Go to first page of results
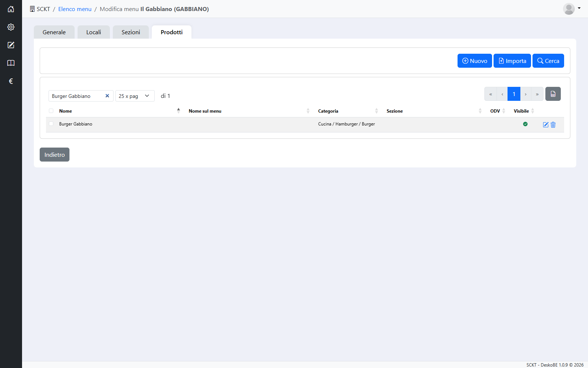Viewport: 588px width, 368px height. click(x=491, y=94)
